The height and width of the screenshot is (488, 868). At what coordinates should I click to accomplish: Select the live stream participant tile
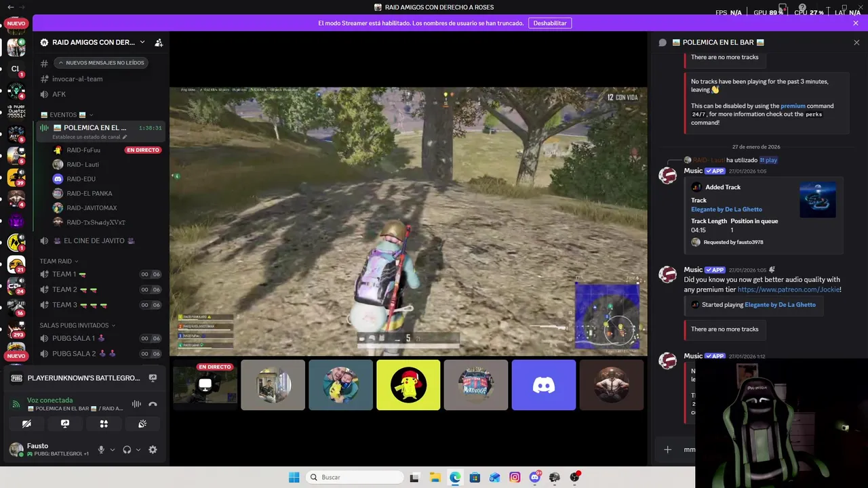pyautogui.click(x=205, y=385)
